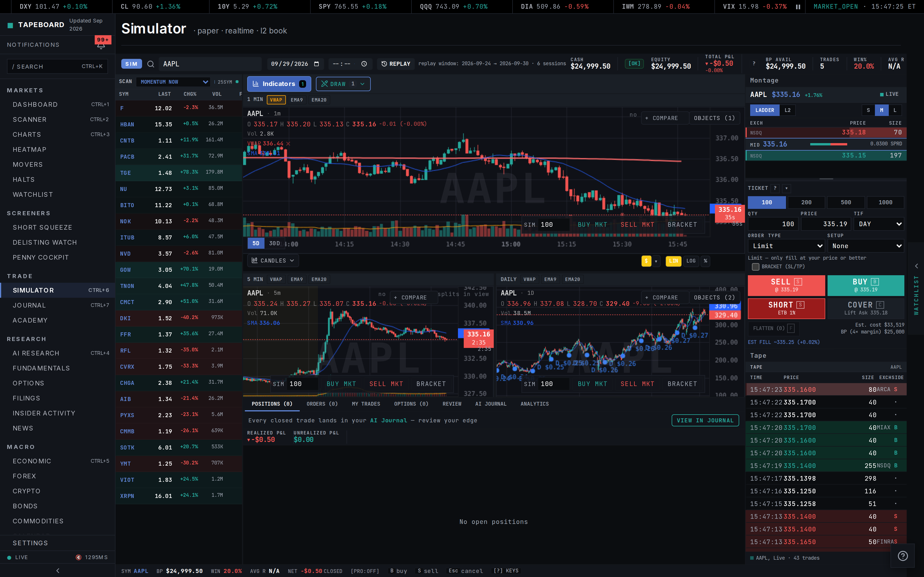Open the help question mark button
924x577 pixels.
[x=903, y=556]
